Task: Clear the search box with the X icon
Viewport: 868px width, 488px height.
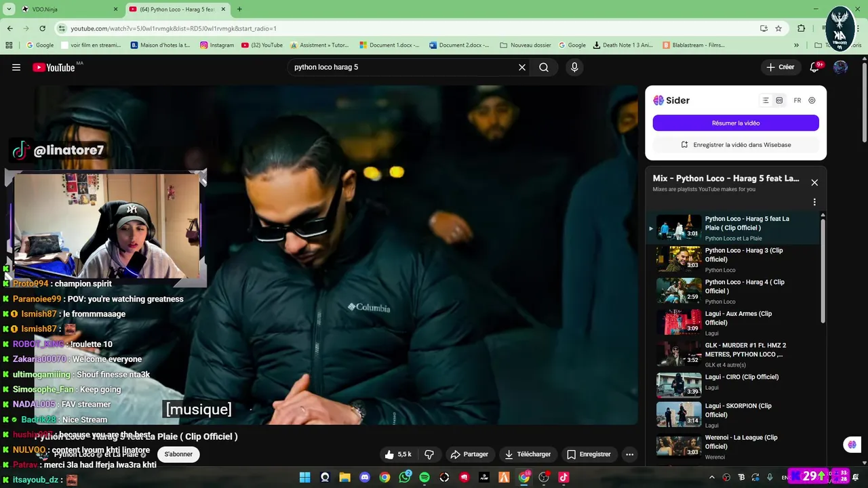Action: coord(522,67)
